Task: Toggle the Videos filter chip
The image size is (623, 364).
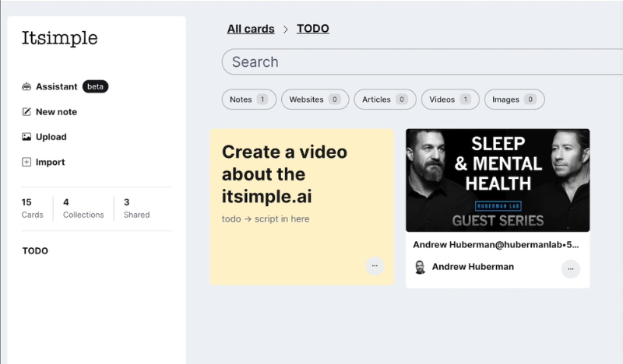Action: pos(450,100)
